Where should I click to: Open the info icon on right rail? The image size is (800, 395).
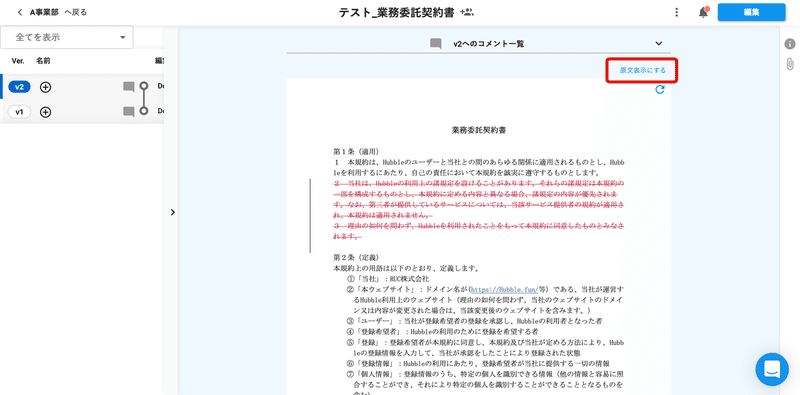click(790, 44)
